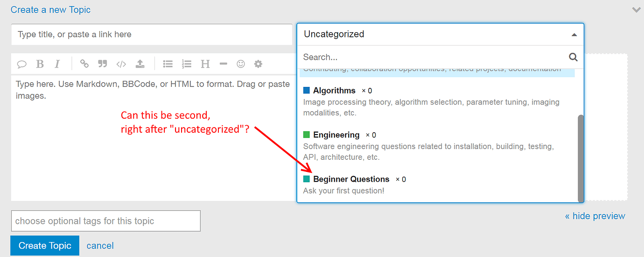The width and height of the screenshot is (644, 257).
Task: Click the hide preview link
Action: pos(595,216)
